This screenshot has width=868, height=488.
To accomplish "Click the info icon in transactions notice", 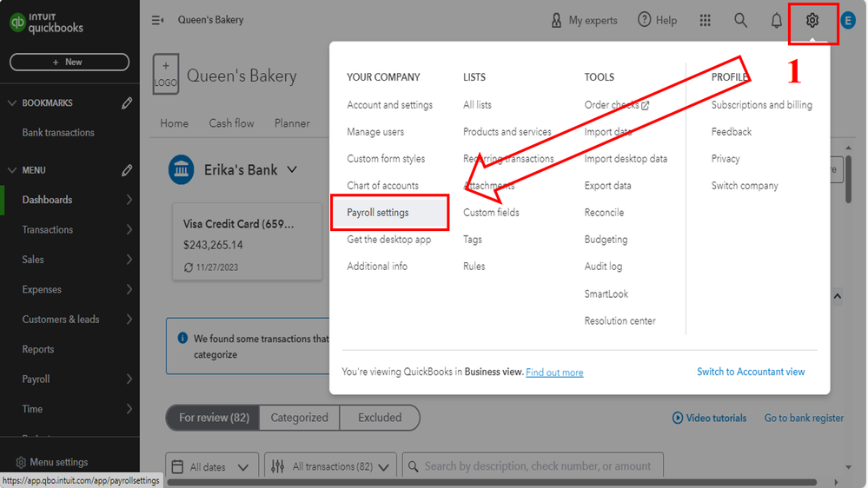I will click(182, 338).
